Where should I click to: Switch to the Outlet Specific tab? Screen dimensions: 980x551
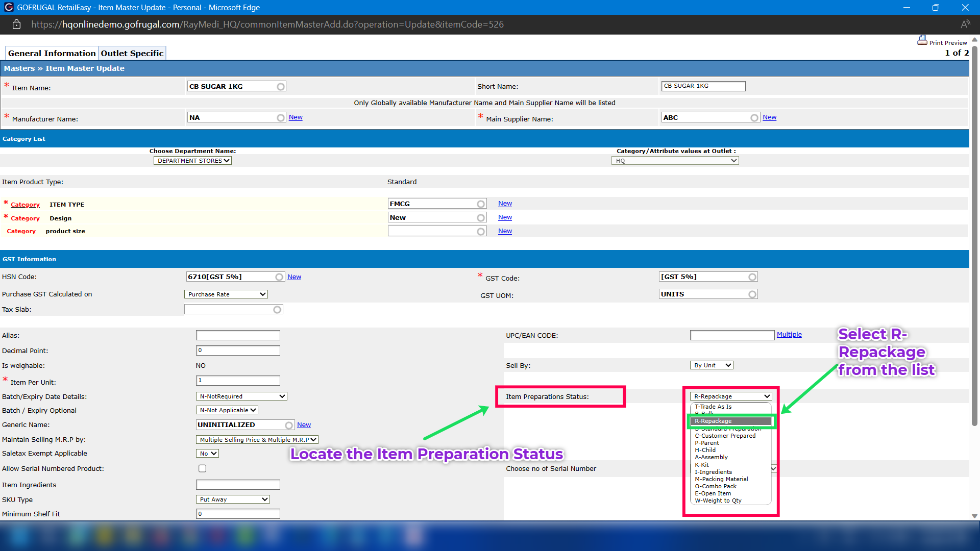[132, 53]
